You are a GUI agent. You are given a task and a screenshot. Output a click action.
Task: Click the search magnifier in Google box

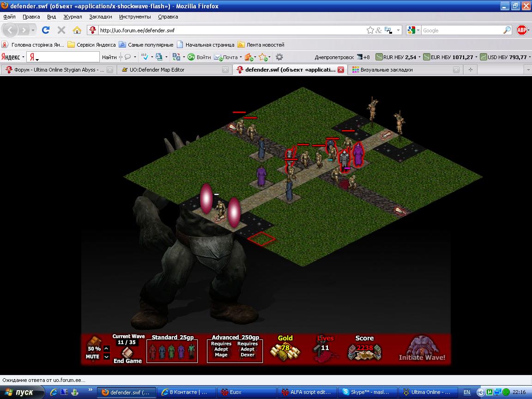(x=507, y=30)
